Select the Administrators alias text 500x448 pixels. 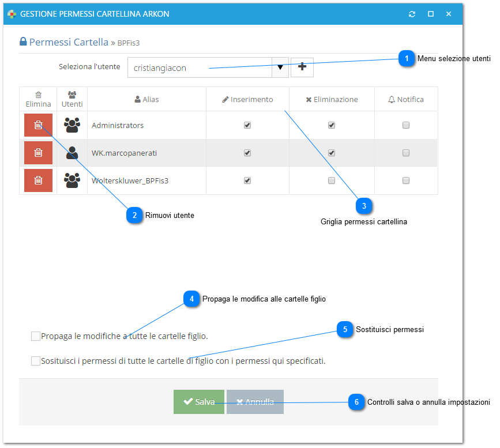pos(118,125)
